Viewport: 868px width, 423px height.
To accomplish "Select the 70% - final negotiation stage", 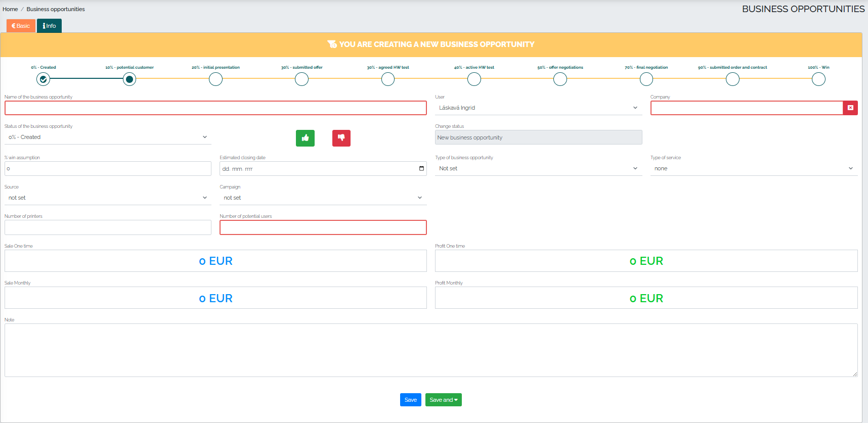I will tap(646, 79).
